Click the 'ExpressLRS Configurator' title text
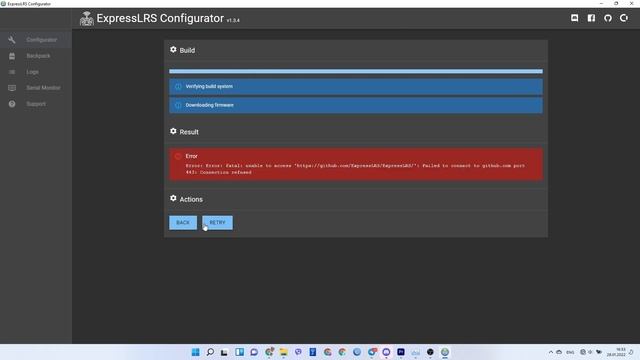 [x=160, y=18]
